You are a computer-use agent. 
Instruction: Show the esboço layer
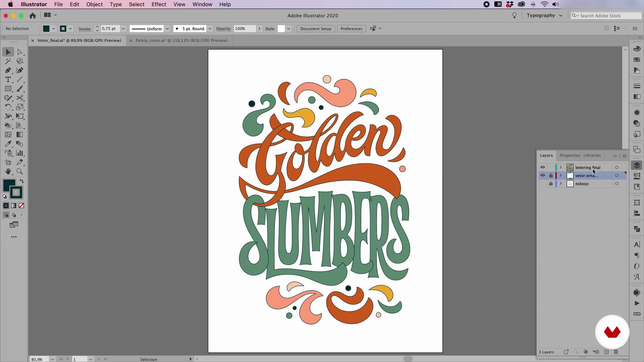pos(543,184)
